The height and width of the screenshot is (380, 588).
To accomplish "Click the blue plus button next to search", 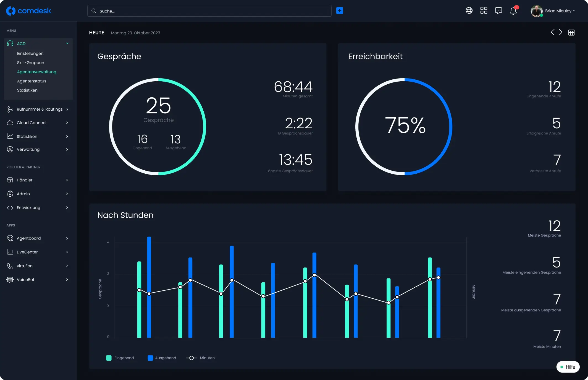I will coord(340,11).
